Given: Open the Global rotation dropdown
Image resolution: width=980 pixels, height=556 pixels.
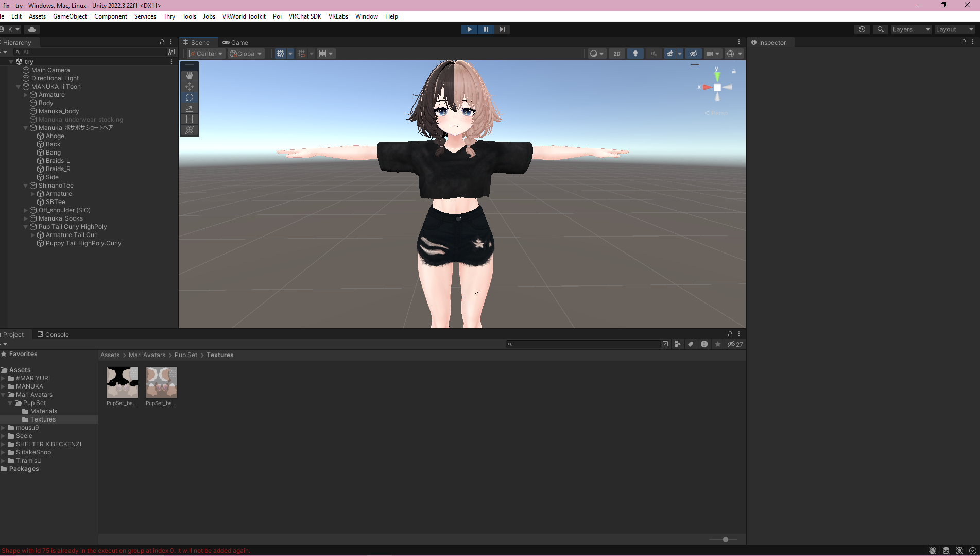Looking at the screenshot, I should pos(246,54).
